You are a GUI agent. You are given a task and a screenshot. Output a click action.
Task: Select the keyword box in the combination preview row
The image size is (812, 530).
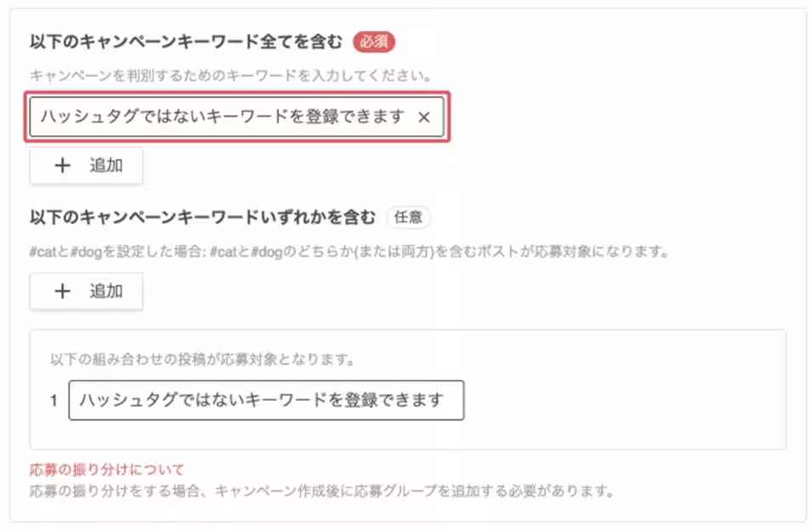click(266, 400)
